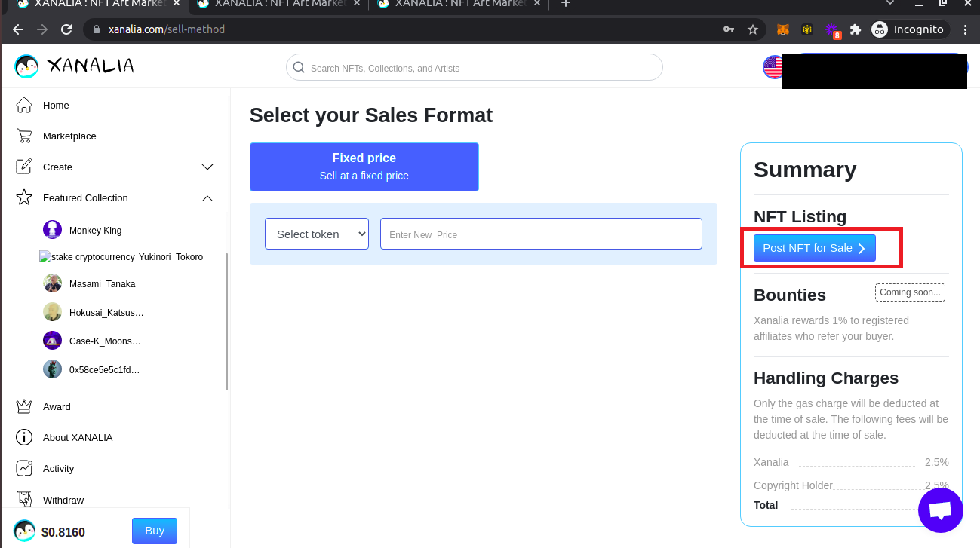The image size is (980, 548).
Task: Click the Activity chart icon
Action: pyautogui.click(x=24, y=468)
